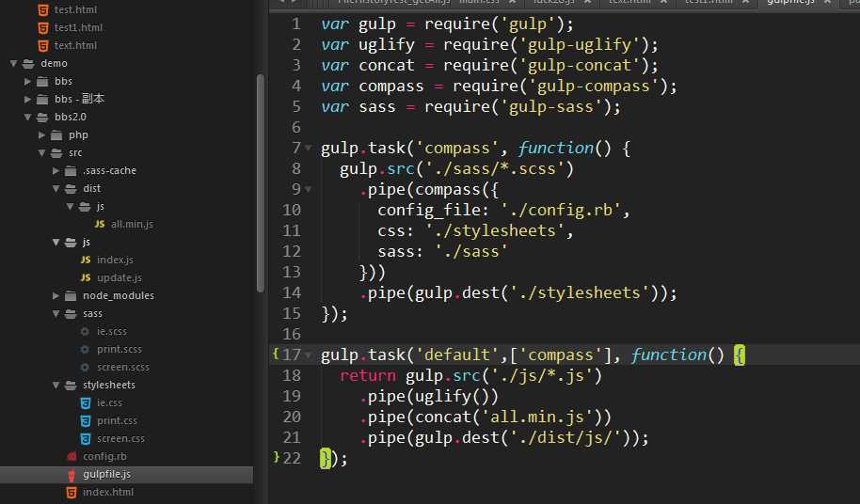Viewport: 860px width, 504px height.
Task: Collapse the dist folder arrow
Action: tap(56, 188)
